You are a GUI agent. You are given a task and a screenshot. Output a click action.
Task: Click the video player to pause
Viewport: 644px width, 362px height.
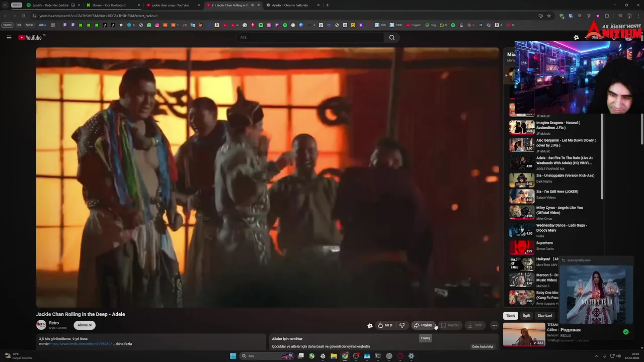point(267,177)
